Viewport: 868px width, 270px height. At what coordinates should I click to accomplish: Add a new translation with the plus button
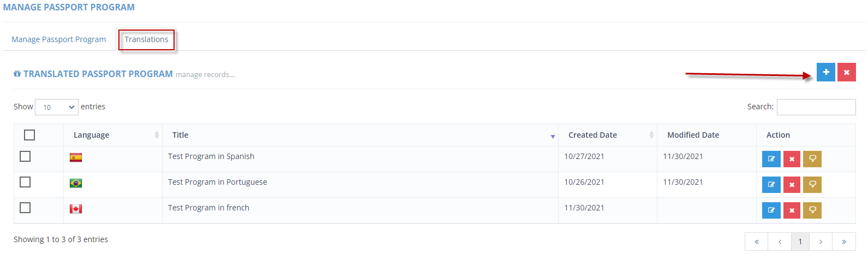825,72
